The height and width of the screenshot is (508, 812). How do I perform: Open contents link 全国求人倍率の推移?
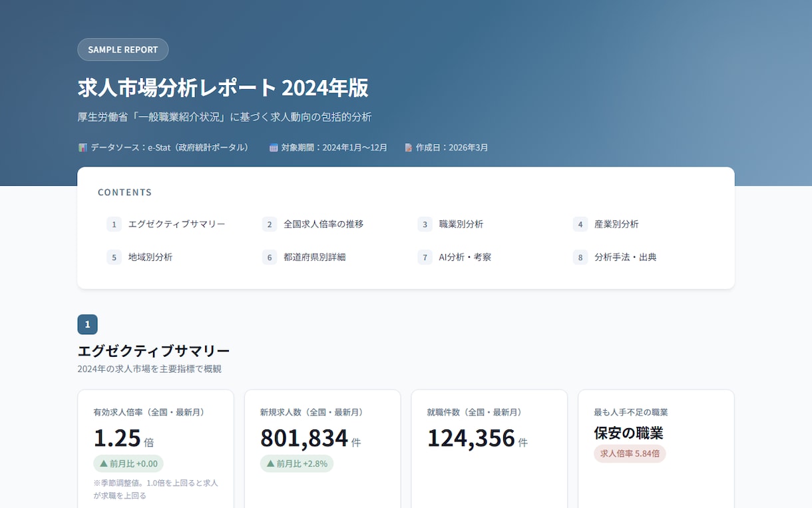(x=323, y=224)
